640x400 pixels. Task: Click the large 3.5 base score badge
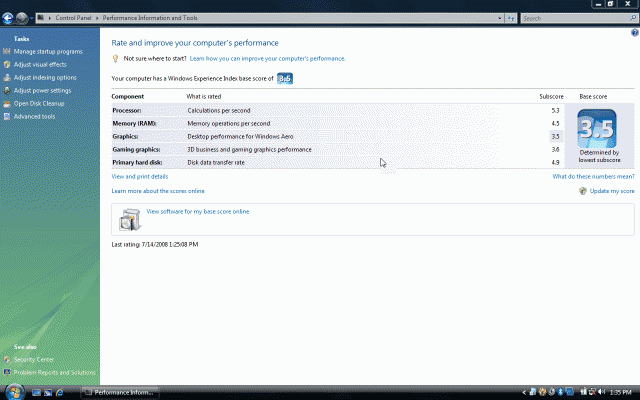[x=597, y=129]
